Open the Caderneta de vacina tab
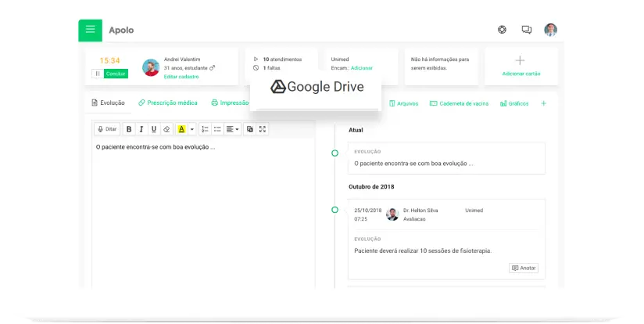The width and height of the screenshot is (644, 324). pos(460,103)
